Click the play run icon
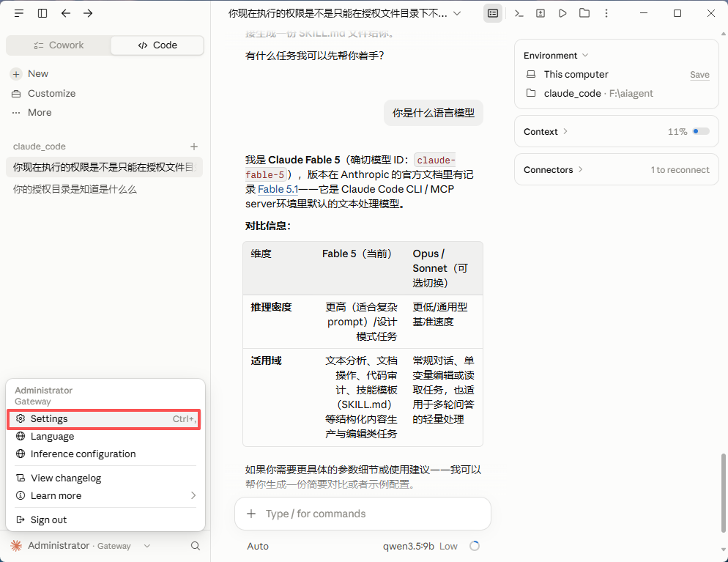This screenshot has height=562, width=728. 562,13
